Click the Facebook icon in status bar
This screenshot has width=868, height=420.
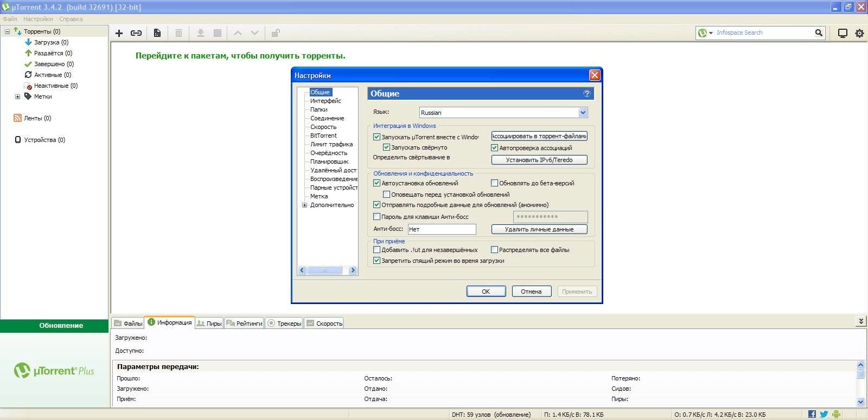click(812, 414)
